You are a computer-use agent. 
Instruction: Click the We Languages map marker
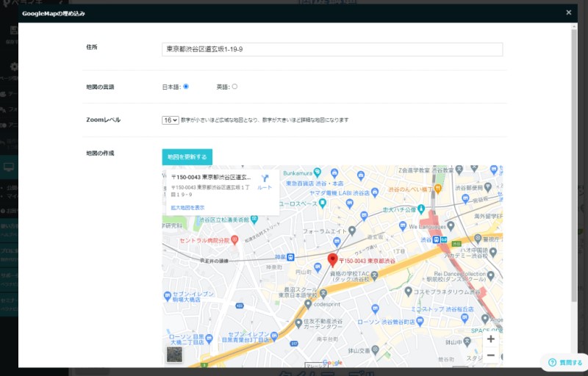pyautogui.click(x=451, y=226)
